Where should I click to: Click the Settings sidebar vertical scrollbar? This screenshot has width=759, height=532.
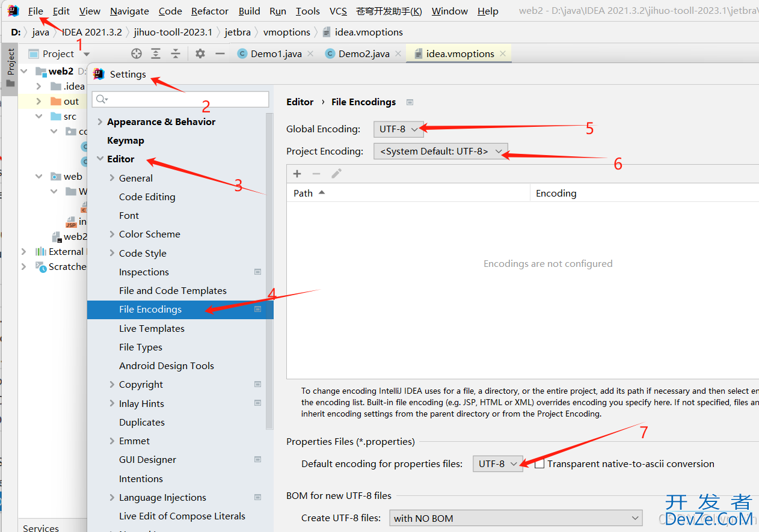click(269, 271)
